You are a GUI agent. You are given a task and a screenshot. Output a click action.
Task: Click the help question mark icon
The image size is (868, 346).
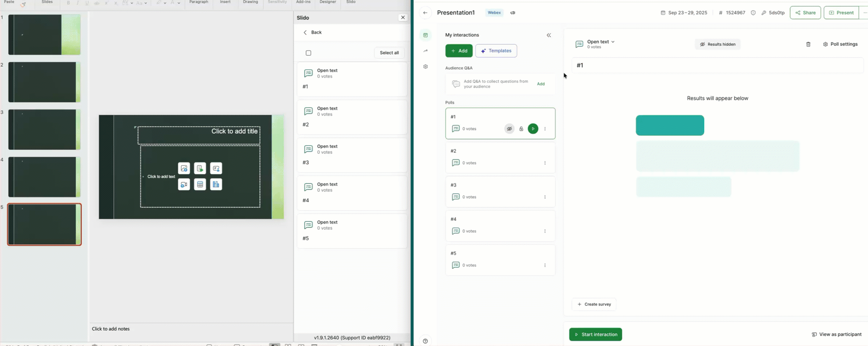(x=425, y=341)
